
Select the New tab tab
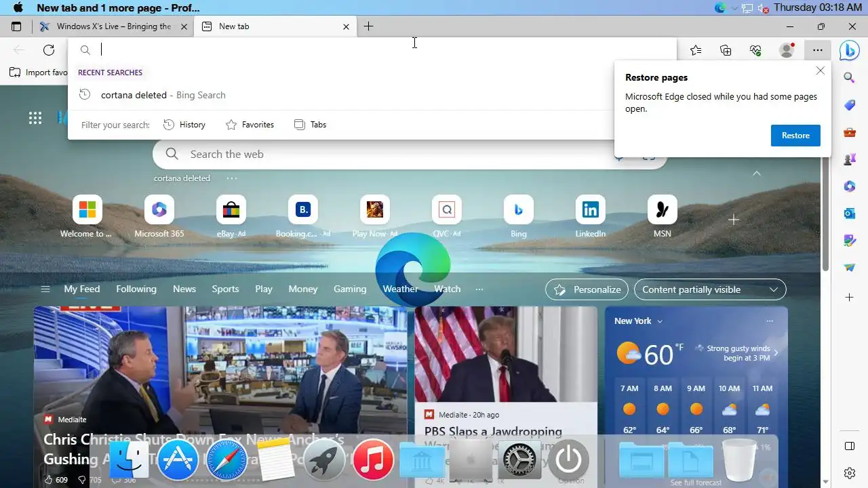tap(277, 26)
